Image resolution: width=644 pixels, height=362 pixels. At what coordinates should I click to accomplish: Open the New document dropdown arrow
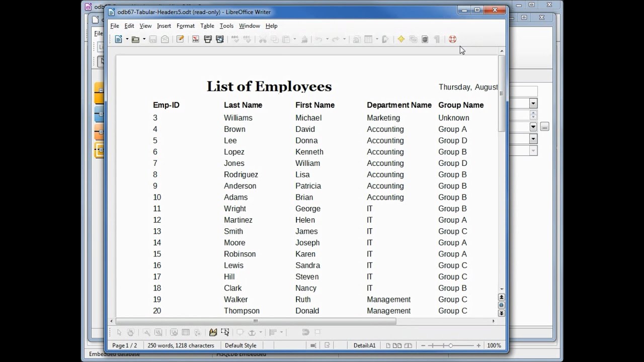pos(127,39)
